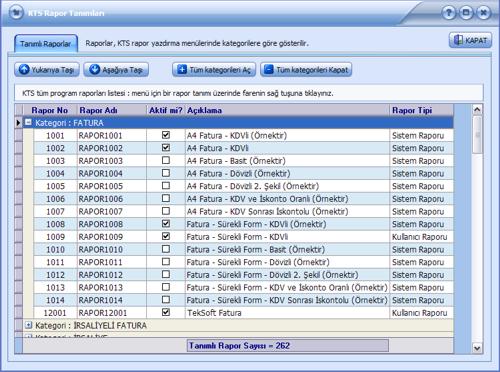Click the scroll up arrow of list
Image resolution: width=500 pixels, height=372 pixels.
pos(477,110)
